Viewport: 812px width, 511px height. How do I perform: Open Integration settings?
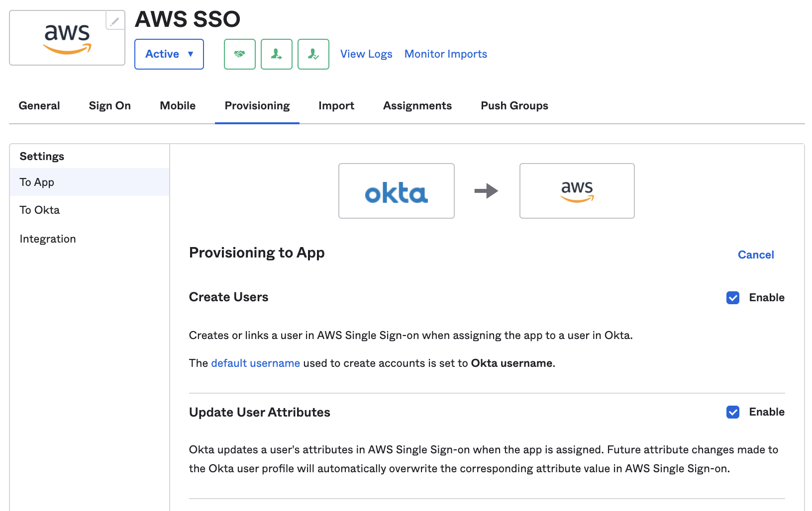[x=47, y=239]
